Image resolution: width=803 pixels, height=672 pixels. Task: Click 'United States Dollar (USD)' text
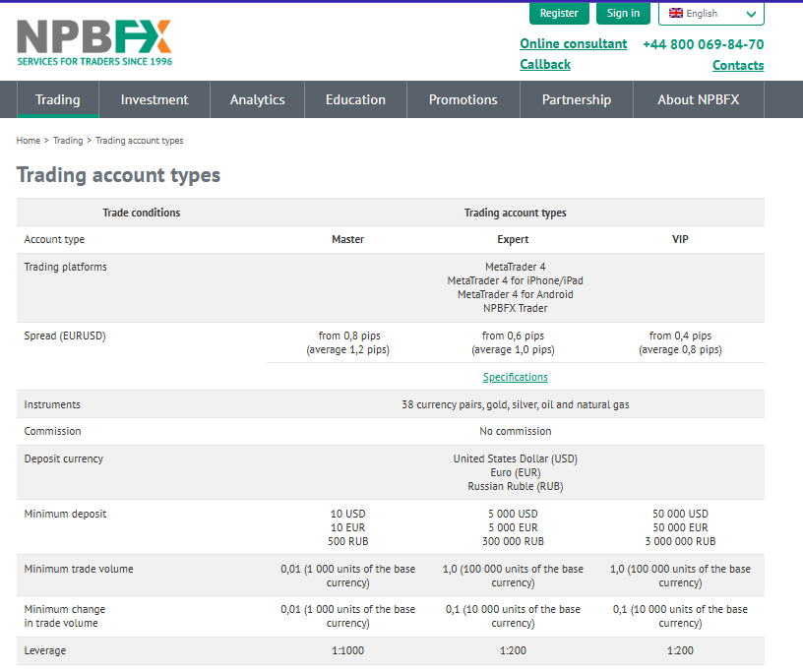click(x=516, y=458)
